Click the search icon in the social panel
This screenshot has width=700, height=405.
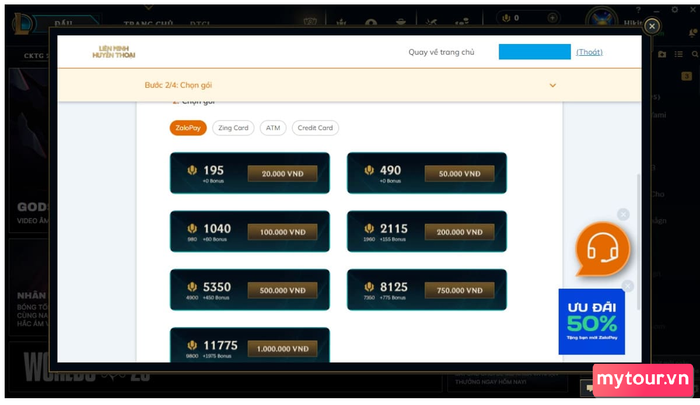(695, 54)
